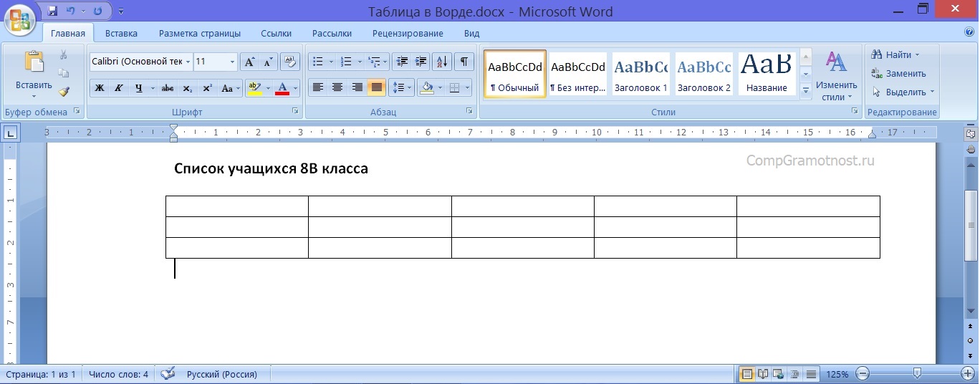The width and height of the screenshot is (980, 384).
Task: Click the Format Painter brush icon
Action: pyautogui.click(x=64, y=92)
